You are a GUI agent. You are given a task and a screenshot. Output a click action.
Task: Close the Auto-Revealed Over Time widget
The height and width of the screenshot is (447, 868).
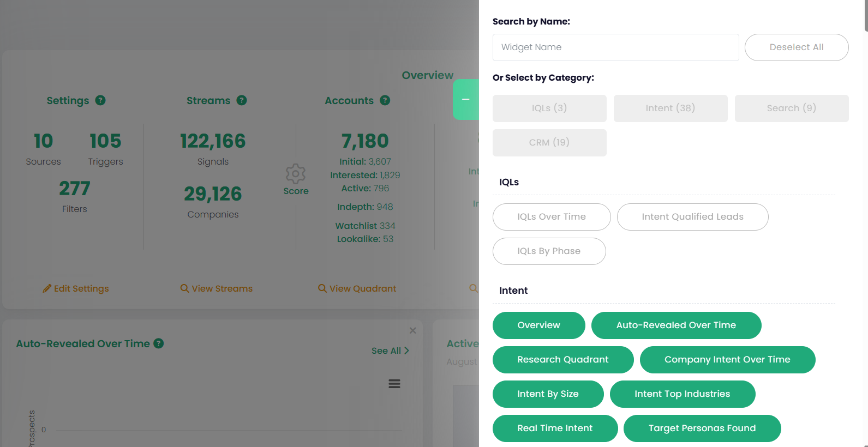pyautogui.click(x=412, y=331)
